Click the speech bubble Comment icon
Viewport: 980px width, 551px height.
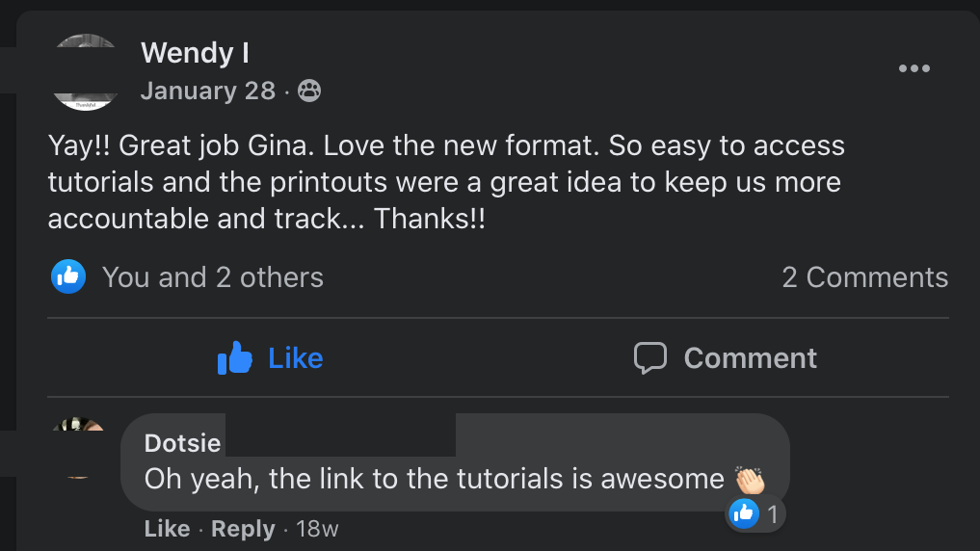pos(650,358)
